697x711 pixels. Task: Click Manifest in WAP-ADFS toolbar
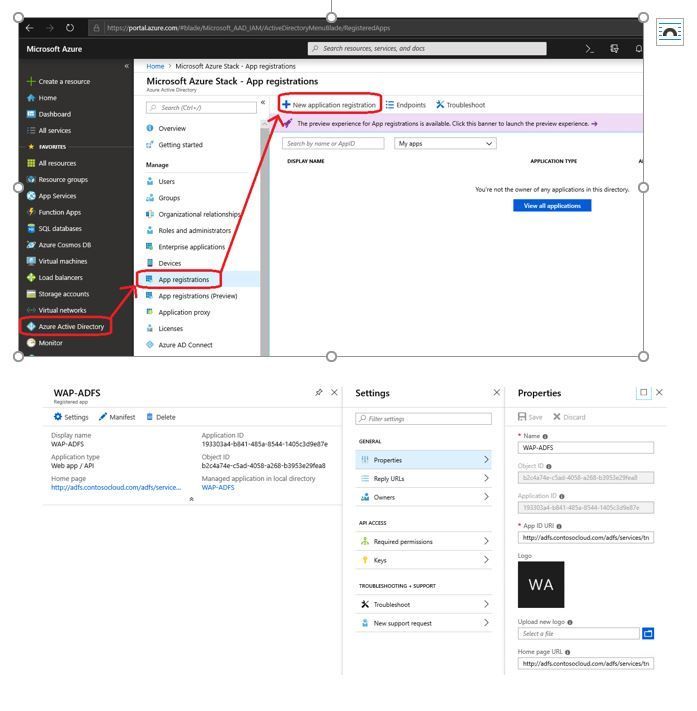pyautogui.click(x=117, y=417)
